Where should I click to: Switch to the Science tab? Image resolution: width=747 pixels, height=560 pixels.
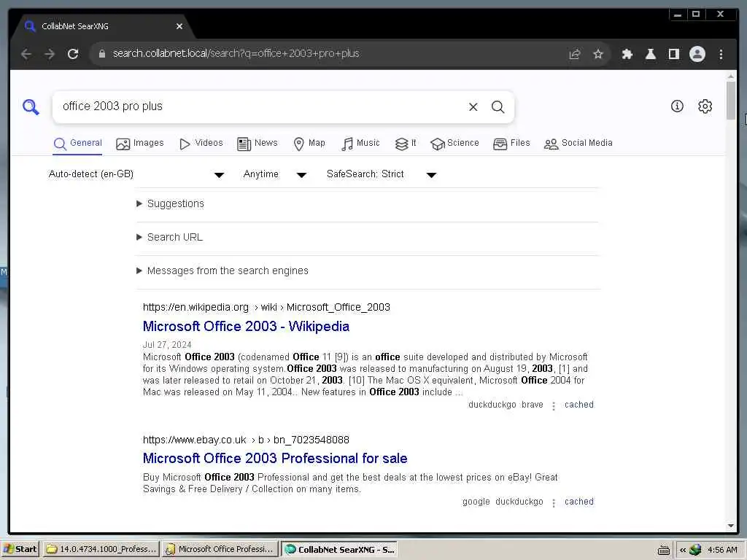[454, 144]
